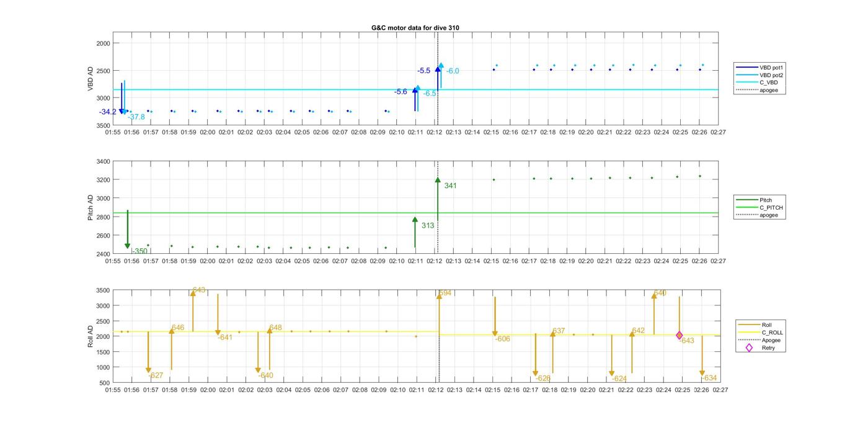Select 'C_PITCH' legend entry

click(759, 207)
